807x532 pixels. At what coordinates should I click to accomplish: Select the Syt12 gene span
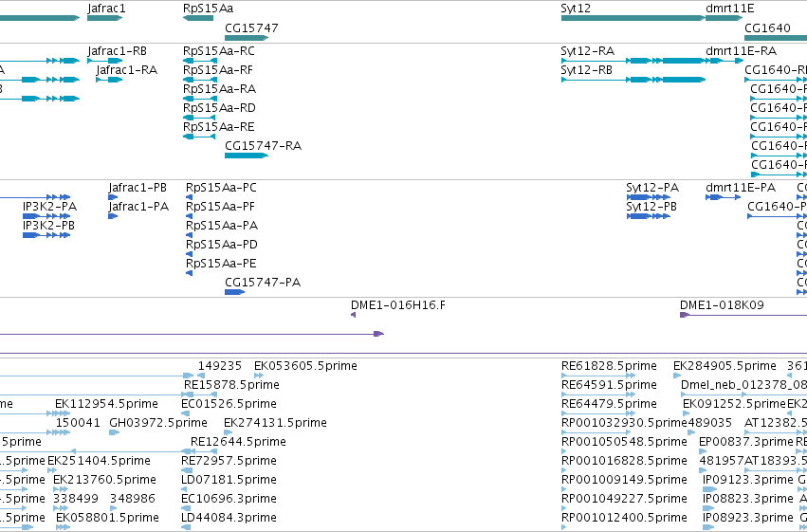coord(633,18)
